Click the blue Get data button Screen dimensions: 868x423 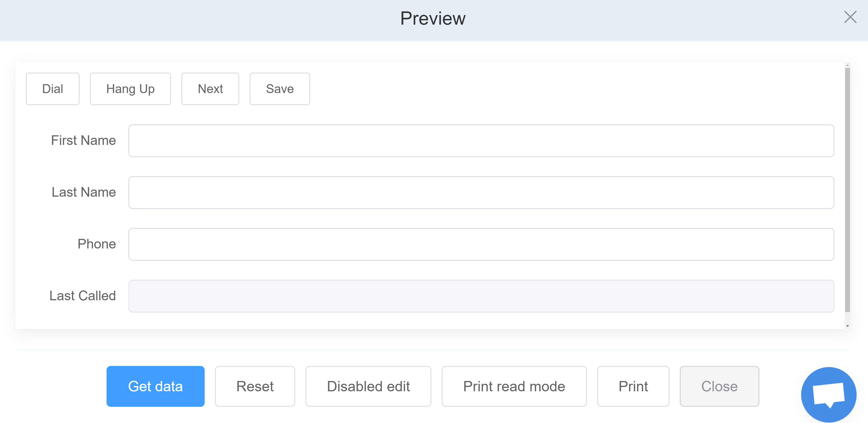(x=155, y=386)
